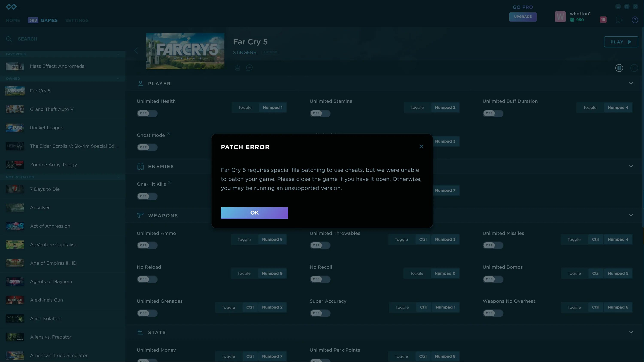The height and width of the screenshot is (362, 644).
Task: Close the Patch Error dialog with X
Action: pos(421,147)
